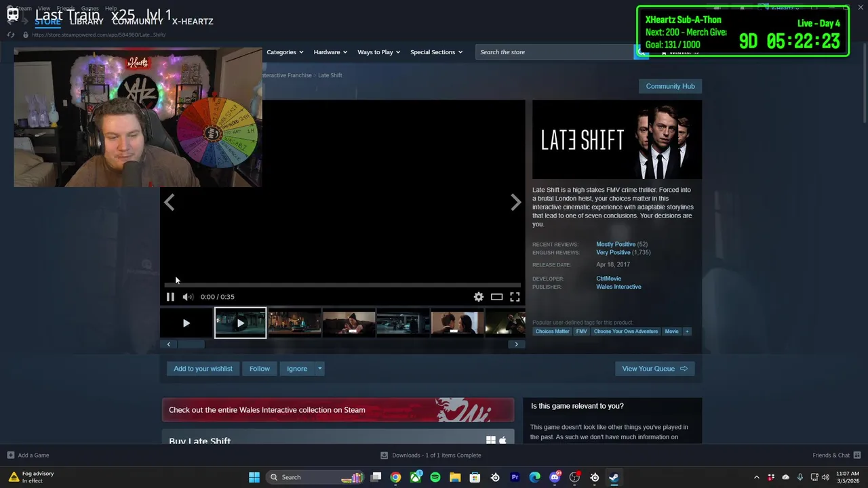
Task: Open the parking garage screenshot thumbnail
Action: point(403,323)
